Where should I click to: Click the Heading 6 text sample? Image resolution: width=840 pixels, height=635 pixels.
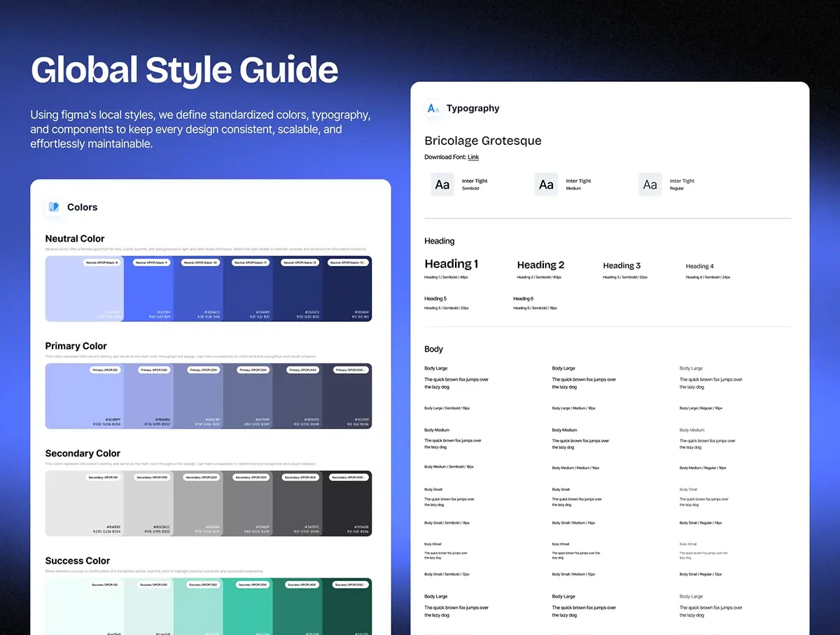[x=523, y=299]
